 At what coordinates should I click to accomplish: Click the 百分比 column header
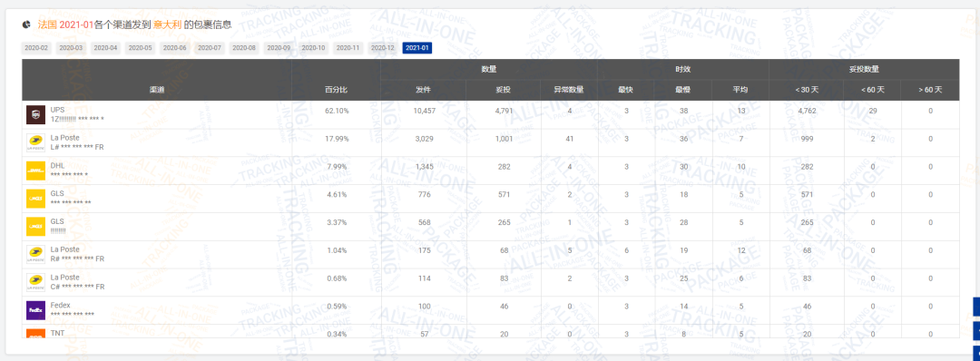pos(337,90)
